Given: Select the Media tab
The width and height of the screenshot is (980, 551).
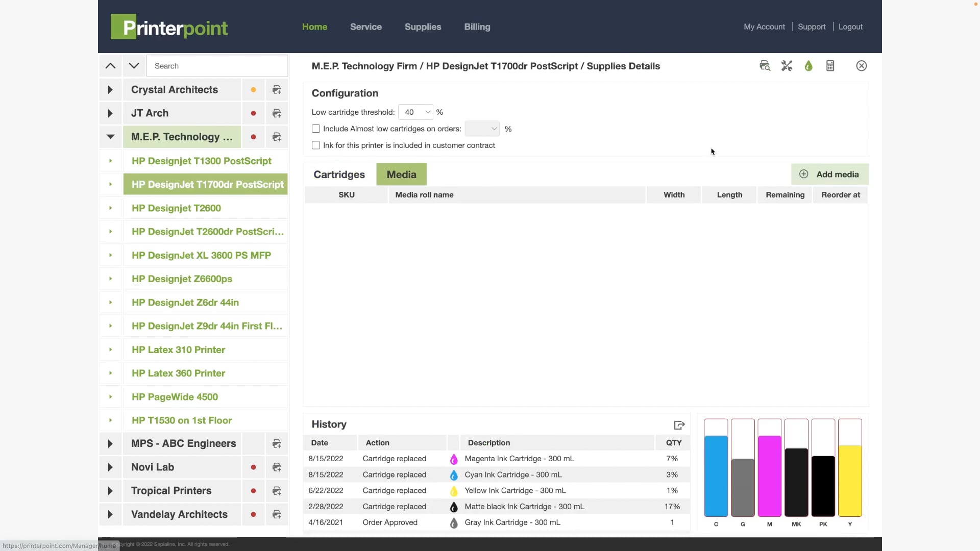Looking at the screenshot, I should tap(402, 174).
